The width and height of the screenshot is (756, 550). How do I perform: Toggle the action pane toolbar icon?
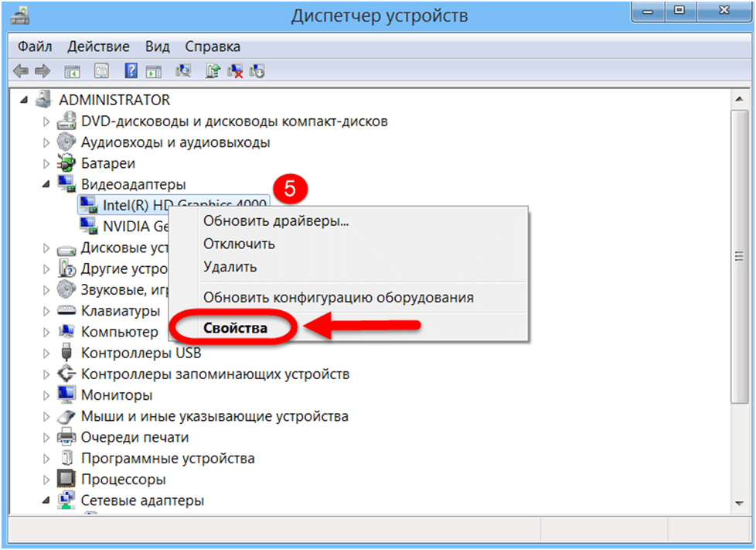pyautogui.click(x=154, y=71)
